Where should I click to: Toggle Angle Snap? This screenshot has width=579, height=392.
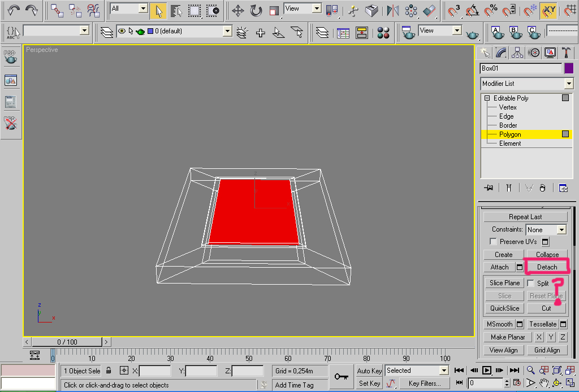[472, 11]
